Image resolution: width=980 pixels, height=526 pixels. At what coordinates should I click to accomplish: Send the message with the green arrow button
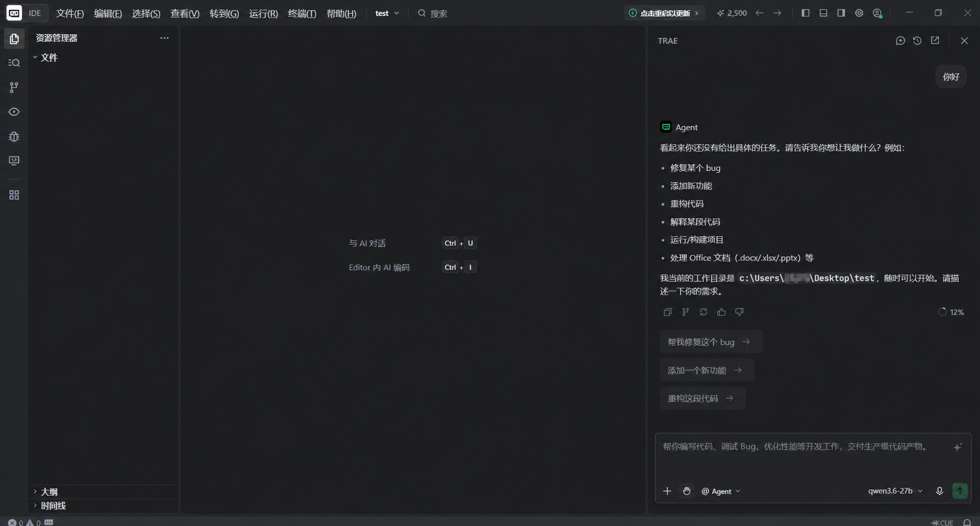click(x=960, y=491)
